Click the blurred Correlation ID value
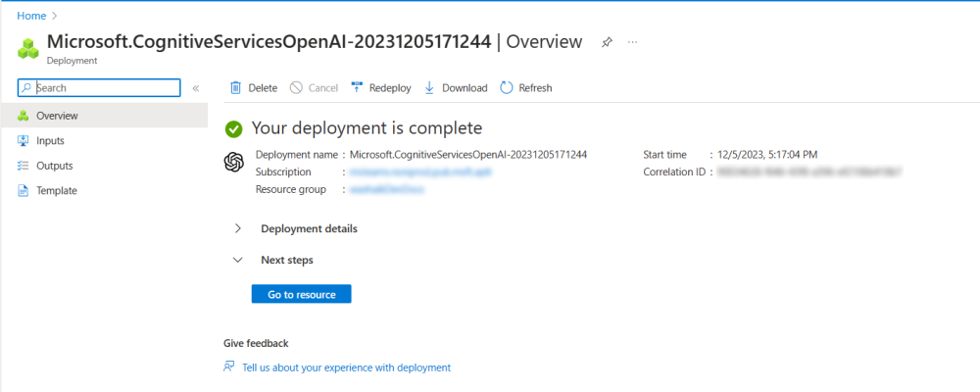The image size is (980, 392). [x=809, y=171]
